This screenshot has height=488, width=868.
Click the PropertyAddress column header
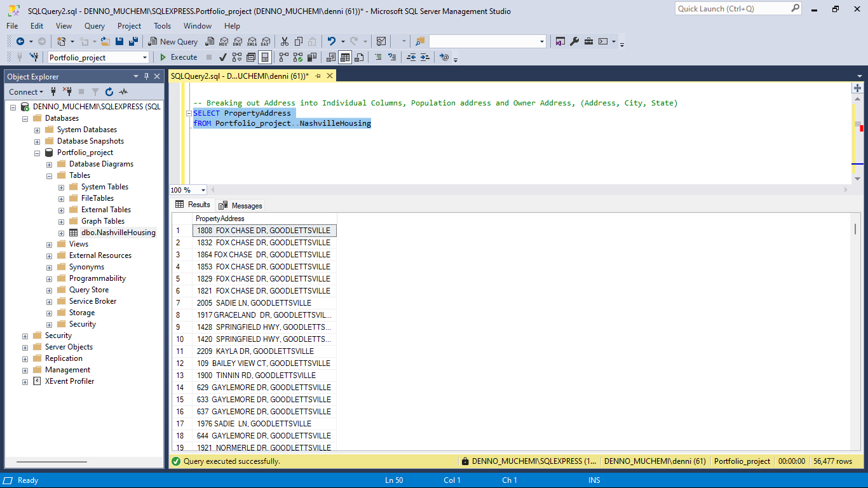[264, 219]
